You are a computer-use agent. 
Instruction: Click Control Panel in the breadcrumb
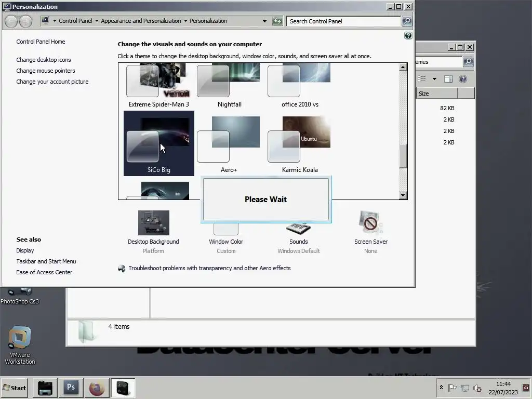[x=75, y=21]
